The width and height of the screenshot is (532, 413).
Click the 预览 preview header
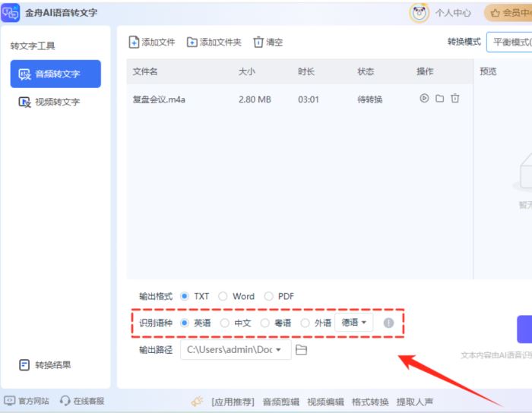tap(488, 71)
